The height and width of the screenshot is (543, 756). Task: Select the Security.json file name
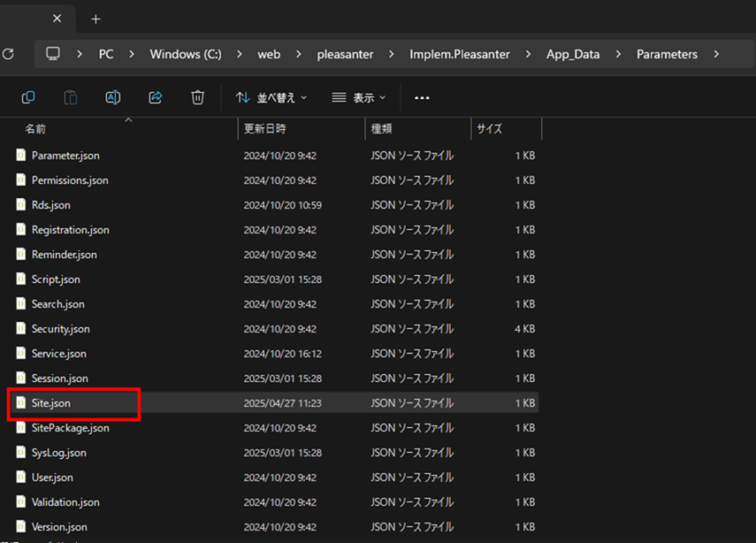click(61, 329)
